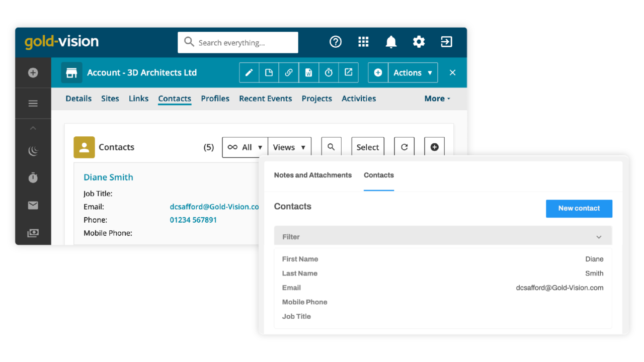
Task: Open the Actions dropdown
Action: click(413, 73)
